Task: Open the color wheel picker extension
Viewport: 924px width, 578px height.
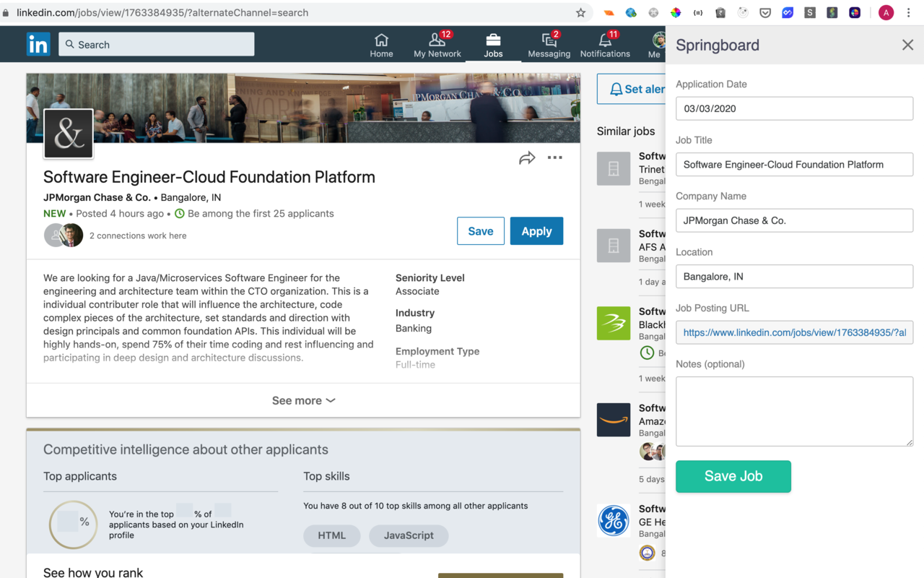Action: point(676,12)
